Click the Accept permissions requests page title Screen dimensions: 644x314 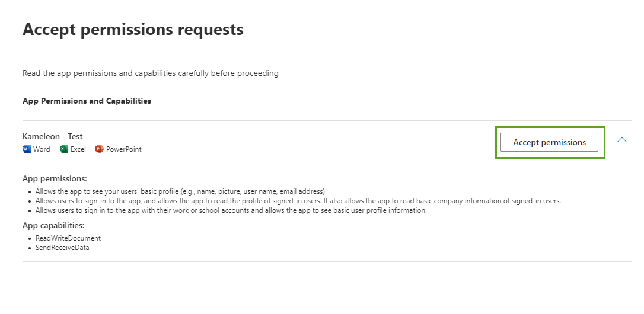133,29
